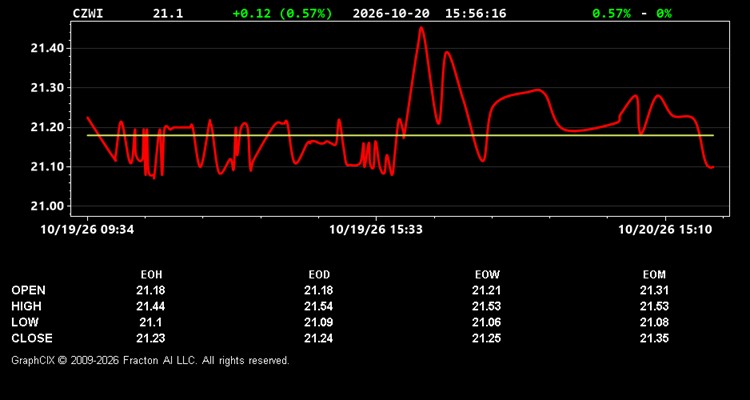Screen dimensions: 750x400
Task: Click the 10/20/26 15:10 x-axis label
Action: tap(665, 230)
